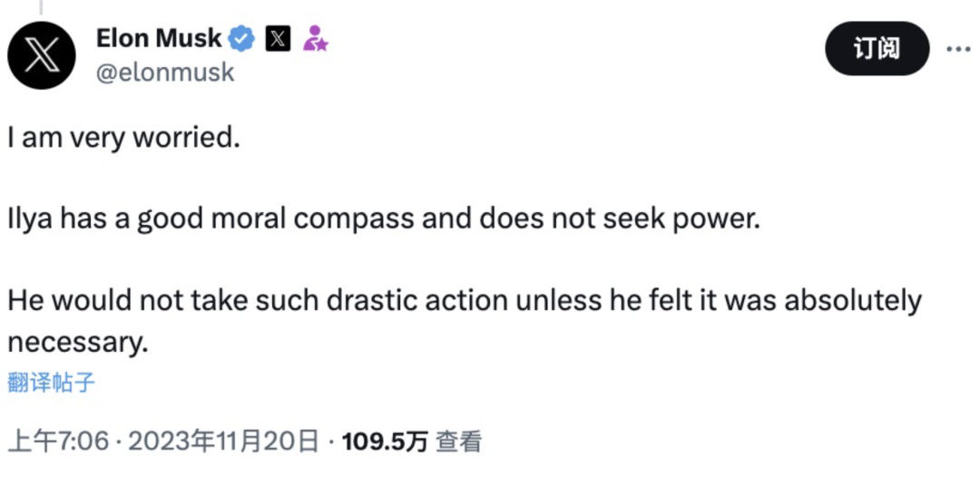Click the 109.5万 view count number
Viewport: 980px width, 485px height.
click(x=384, y=441)
